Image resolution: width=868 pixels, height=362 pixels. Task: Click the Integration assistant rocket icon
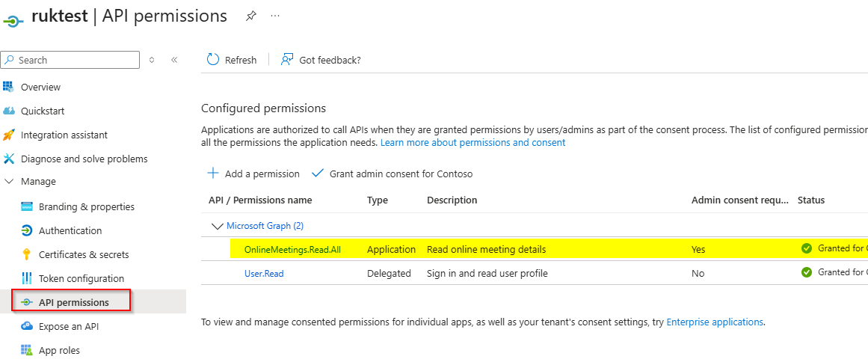9,135
